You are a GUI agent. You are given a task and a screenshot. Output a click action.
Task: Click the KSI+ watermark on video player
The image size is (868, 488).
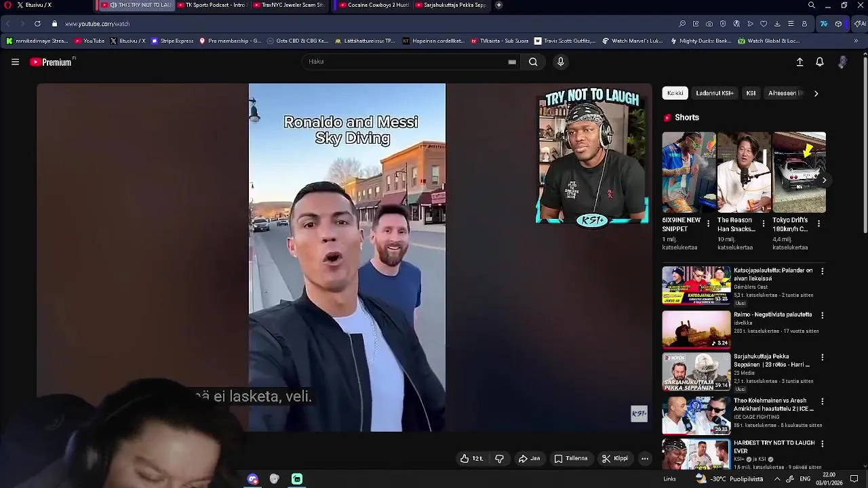pos(639,414)
